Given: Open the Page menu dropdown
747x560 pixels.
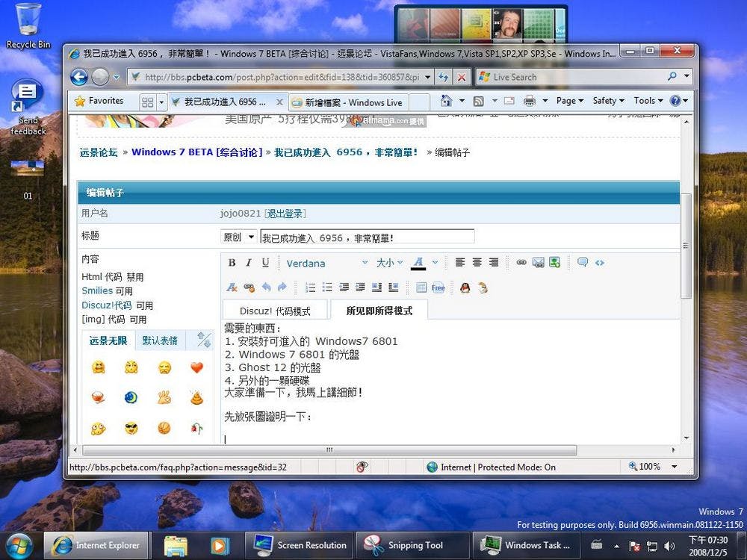Looking at the screenshot, I should [x=569, y=101].
